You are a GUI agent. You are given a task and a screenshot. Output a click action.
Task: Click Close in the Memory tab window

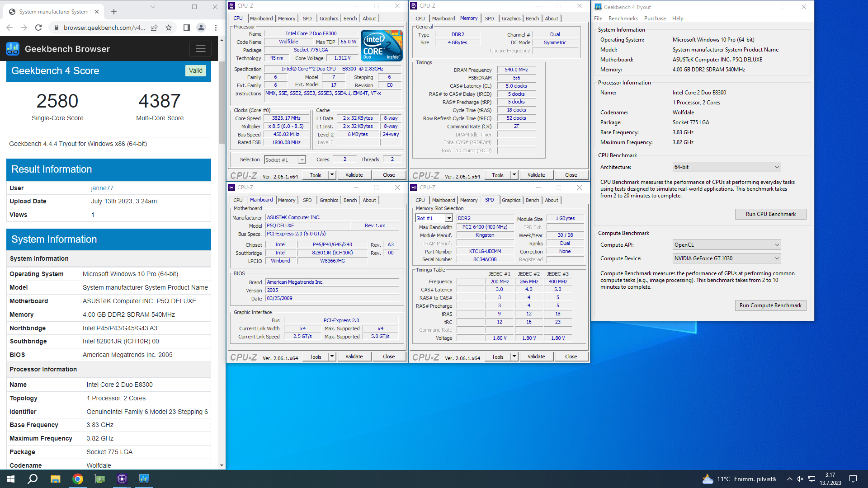[571, 175]
